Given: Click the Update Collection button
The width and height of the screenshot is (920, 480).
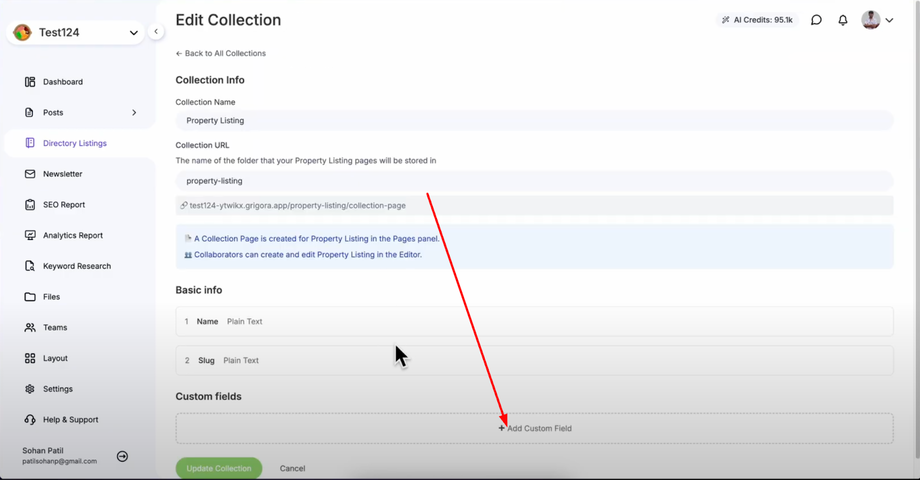Looking at the screenshot, I should tap(219, 468).
